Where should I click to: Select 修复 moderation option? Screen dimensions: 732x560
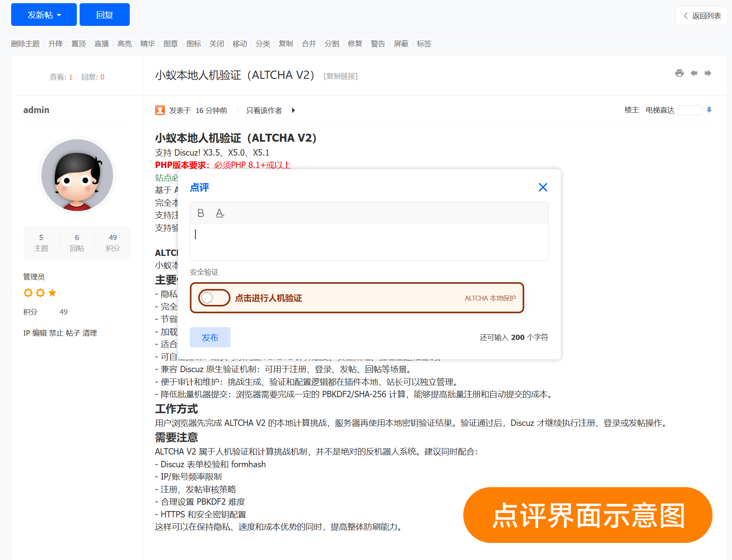click(x=355, y=44)
